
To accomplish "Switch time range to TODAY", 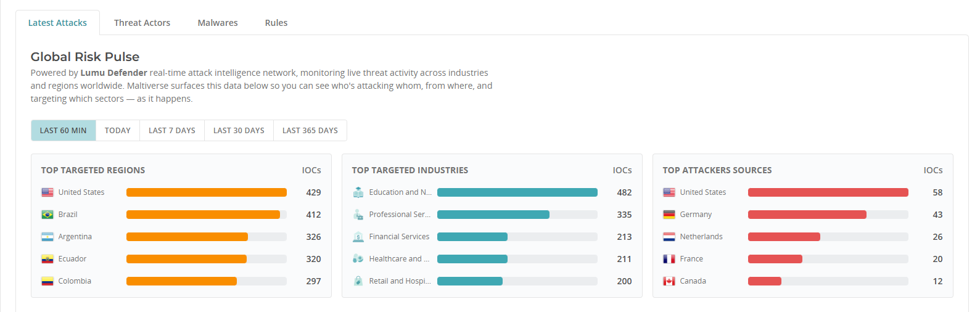I will click(118, 131).
